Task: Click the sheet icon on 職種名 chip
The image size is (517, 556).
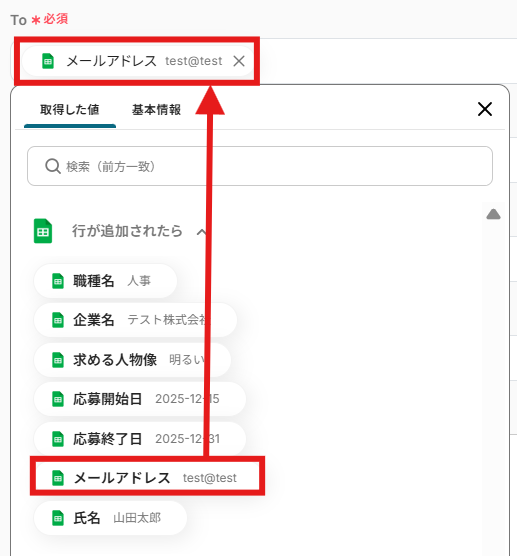Action: click(58, 281)
